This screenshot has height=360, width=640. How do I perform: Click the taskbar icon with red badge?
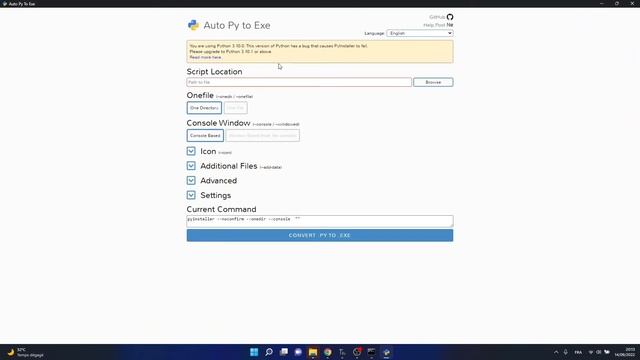point(357,352)
